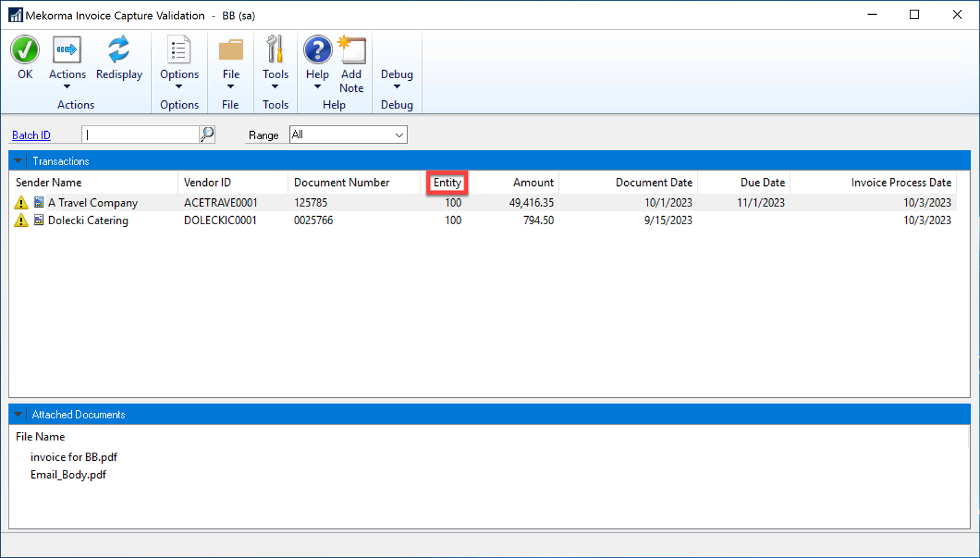The width and height of the screenshot is (980, 558).
Task: Click the Add Note icon
Action: click(351, 50)
